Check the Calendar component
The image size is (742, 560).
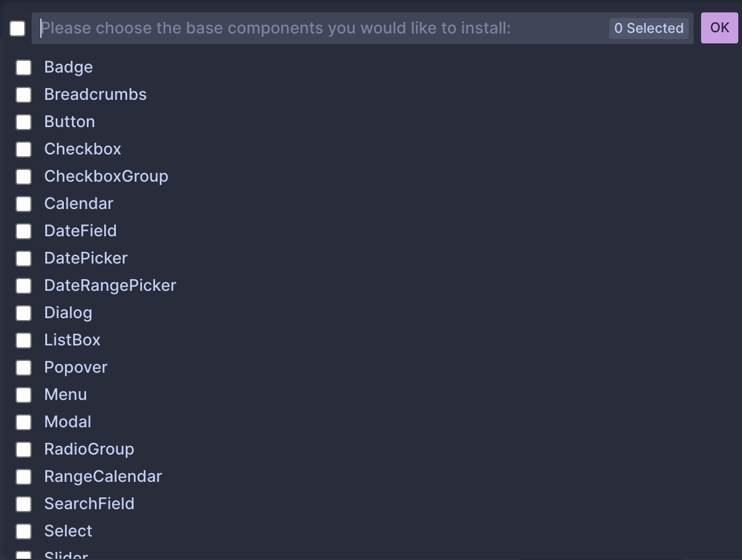24,204
